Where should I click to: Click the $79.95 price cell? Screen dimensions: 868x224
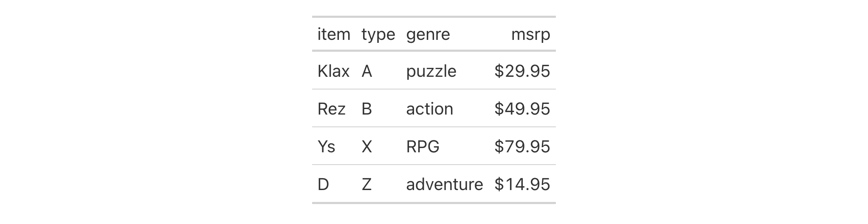(x=522, y=146)
